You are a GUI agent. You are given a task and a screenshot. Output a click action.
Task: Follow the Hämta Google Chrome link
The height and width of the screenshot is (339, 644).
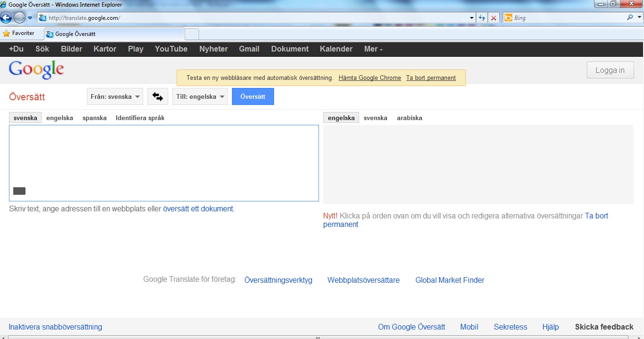[x=370, y=78]
